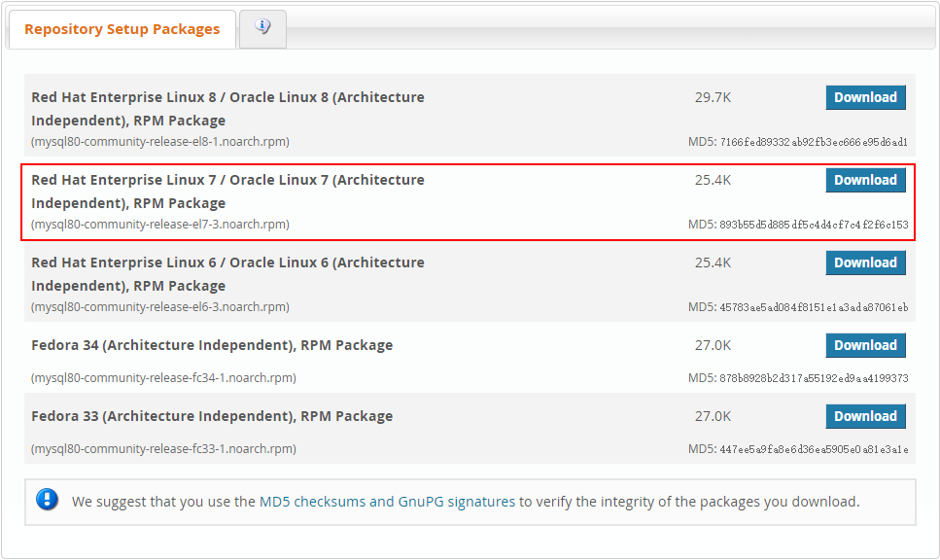Screen dimensions: 940x560
Task: Click the Fedora 33 package title
Action: (x=212, y=416)
